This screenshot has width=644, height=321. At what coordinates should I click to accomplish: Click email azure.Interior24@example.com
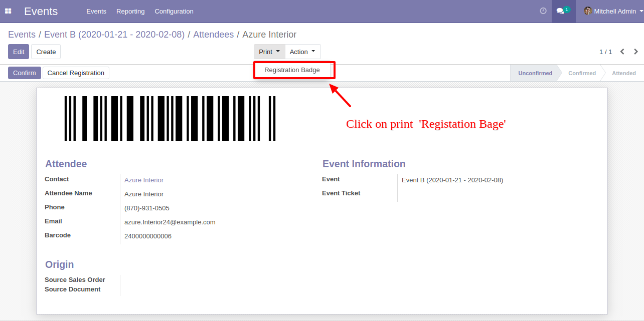(x=170, y=222)
